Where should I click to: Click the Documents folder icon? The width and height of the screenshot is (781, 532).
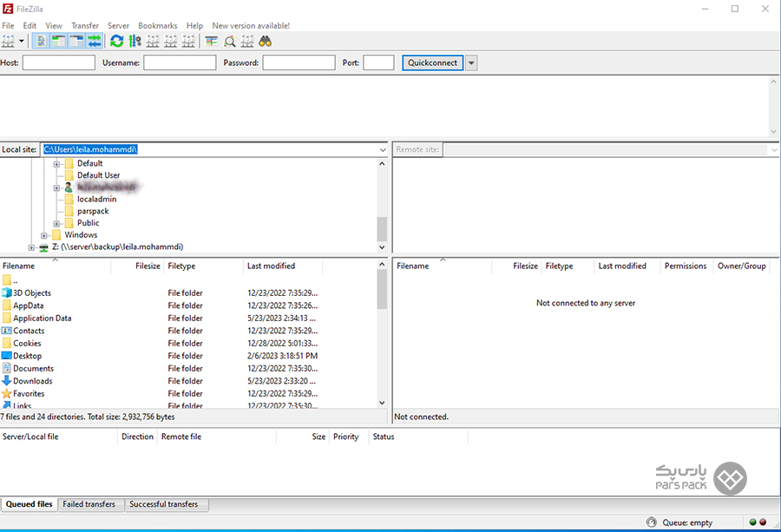click(x=6, y=368)
